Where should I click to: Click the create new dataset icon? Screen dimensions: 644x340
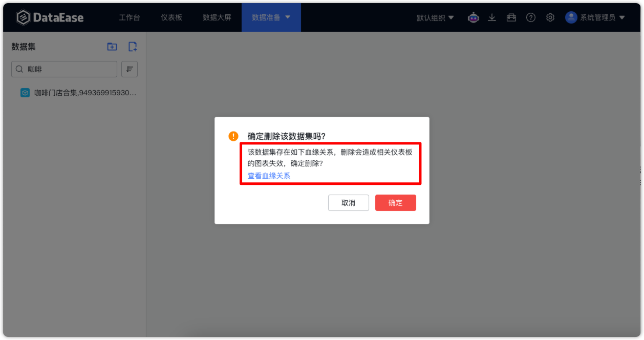[x=132, y=47]
